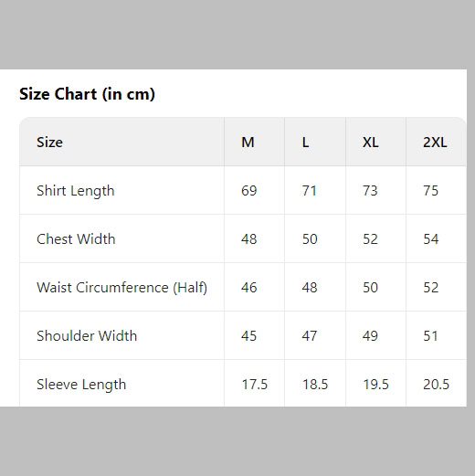Select the L size column header
Screen dimensions: 475x476
[x=315, y=142]
